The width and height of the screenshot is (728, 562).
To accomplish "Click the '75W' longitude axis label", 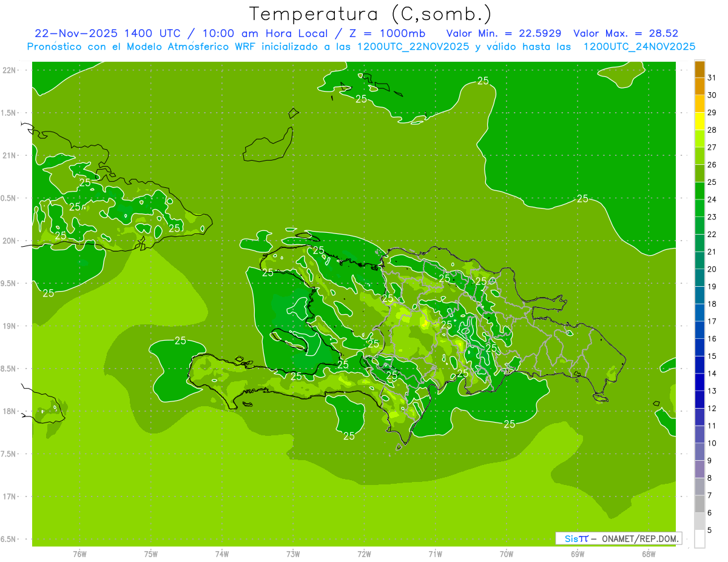I will click(151, 554).
